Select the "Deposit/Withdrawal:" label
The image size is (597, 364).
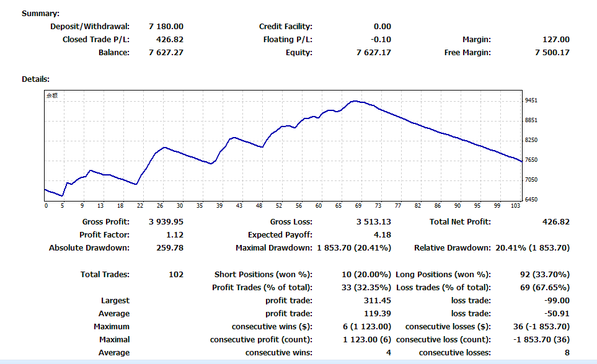90,26
